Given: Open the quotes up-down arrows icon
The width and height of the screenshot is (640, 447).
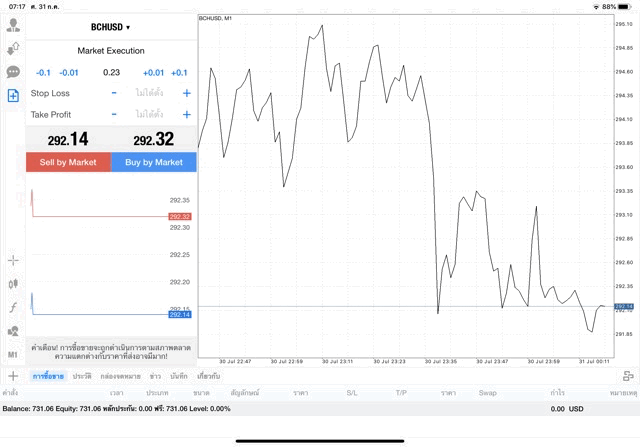Looking at the screenshot, I should 13,48.
